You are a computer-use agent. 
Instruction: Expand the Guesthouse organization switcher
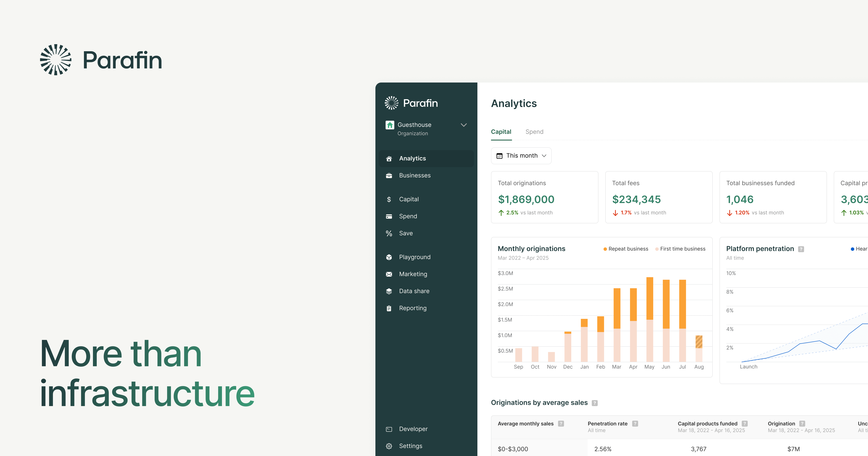coord(463,125)
